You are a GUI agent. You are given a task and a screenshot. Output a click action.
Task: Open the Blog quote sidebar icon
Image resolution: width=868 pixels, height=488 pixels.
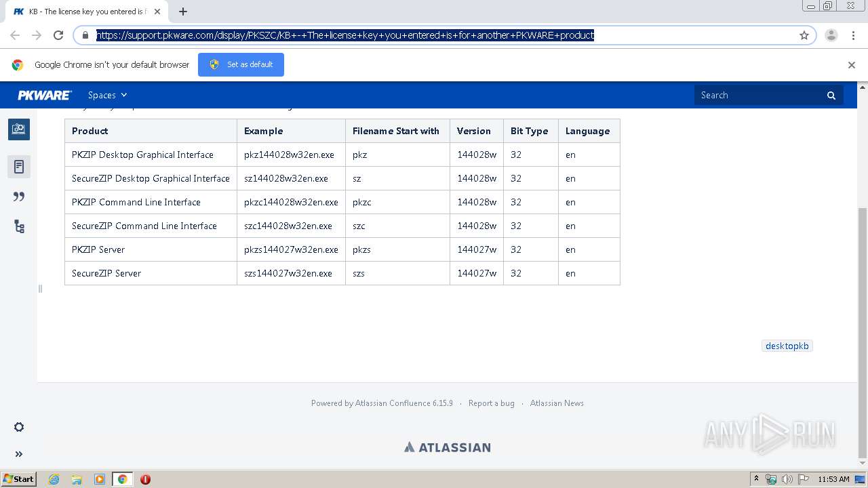tap(19, 197)
